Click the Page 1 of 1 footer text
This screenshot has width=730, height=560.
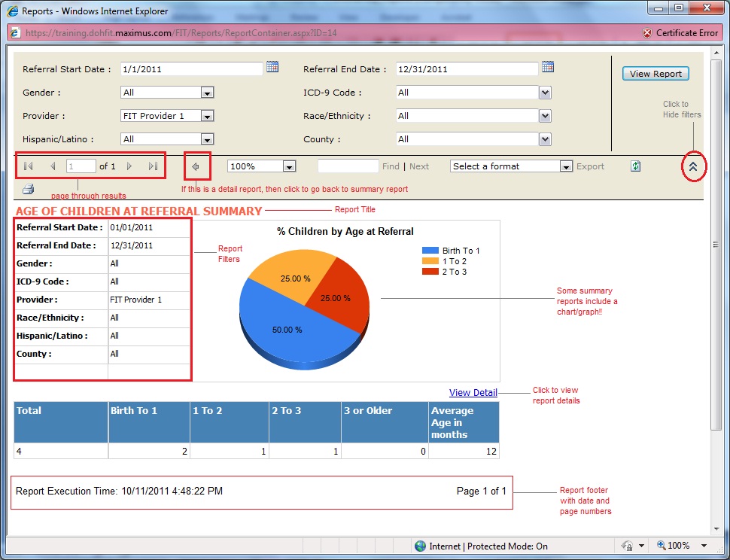pos(482,491)
